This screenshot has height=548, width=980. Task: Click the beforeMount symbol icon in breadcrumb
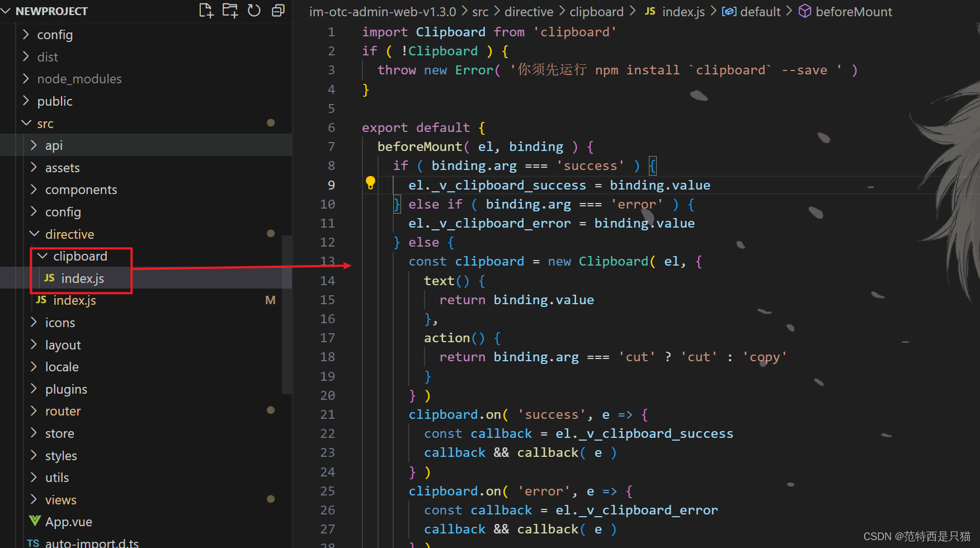click(x=804, y=11)
